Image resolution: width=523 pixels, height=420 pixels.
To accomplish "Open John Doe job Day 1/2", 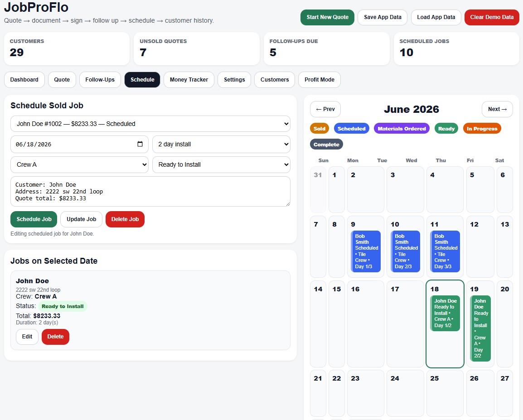I will coord(445,314).
